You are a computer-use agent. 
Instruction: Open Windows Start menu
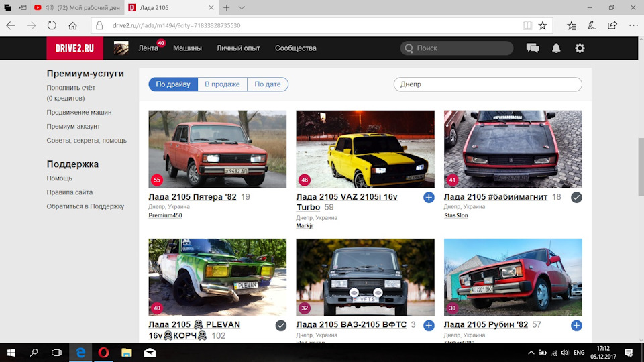coord(11,353)
